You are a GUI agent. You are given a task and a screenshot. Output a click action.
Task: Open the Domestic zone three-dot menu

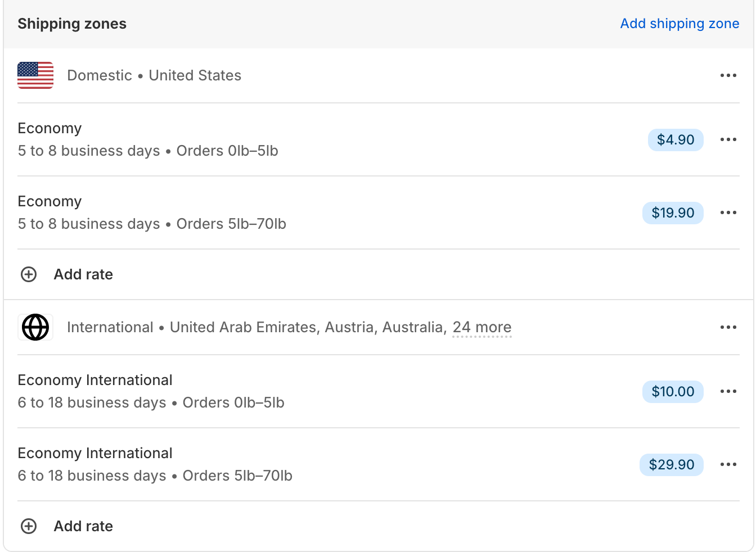pos(728,75)
